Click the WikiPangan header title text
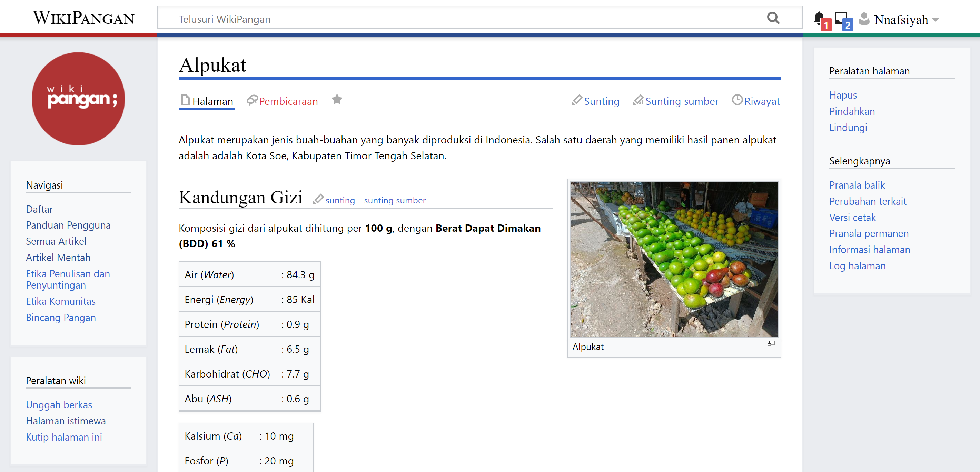 pos(83,18)
